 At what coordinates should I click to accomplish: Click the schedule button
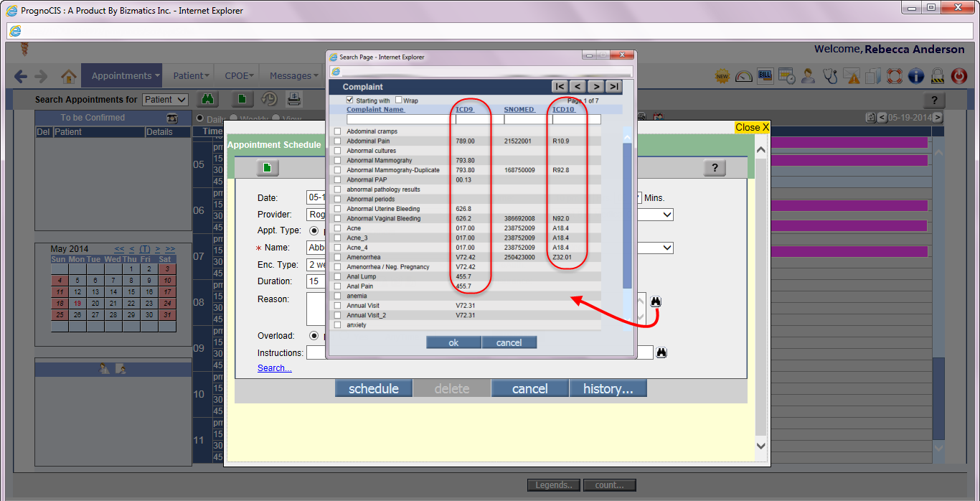pos(374,388)
